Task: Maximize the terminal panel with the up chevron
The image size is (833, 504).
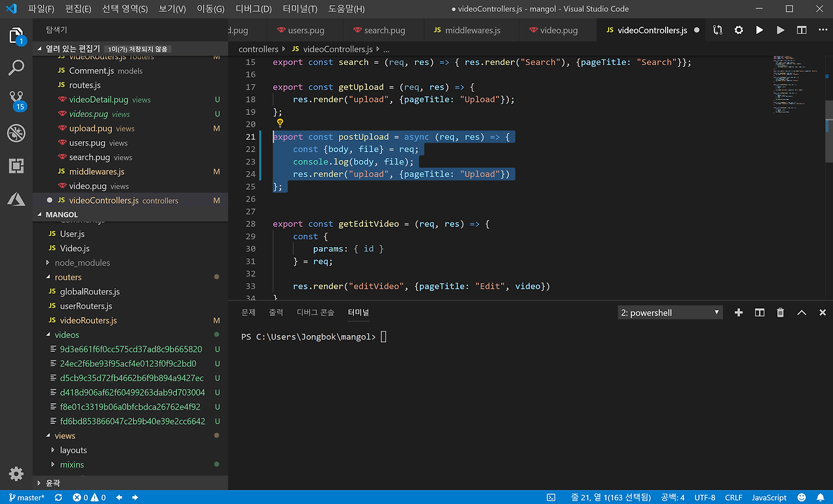Action: tap(802, 313)
